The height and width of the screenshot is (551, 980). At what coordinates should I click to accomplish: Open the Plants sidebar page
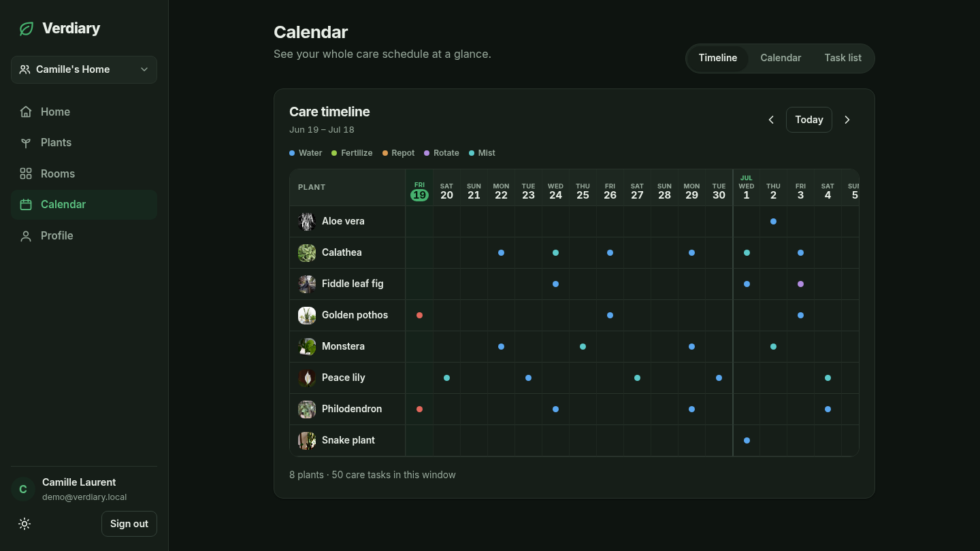[x=84, y=142]
